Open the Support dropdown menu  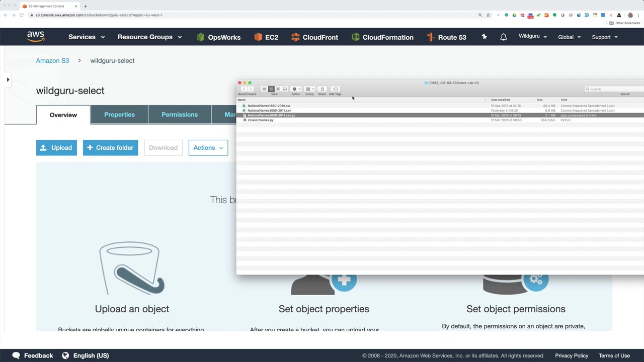pos(605,37)
